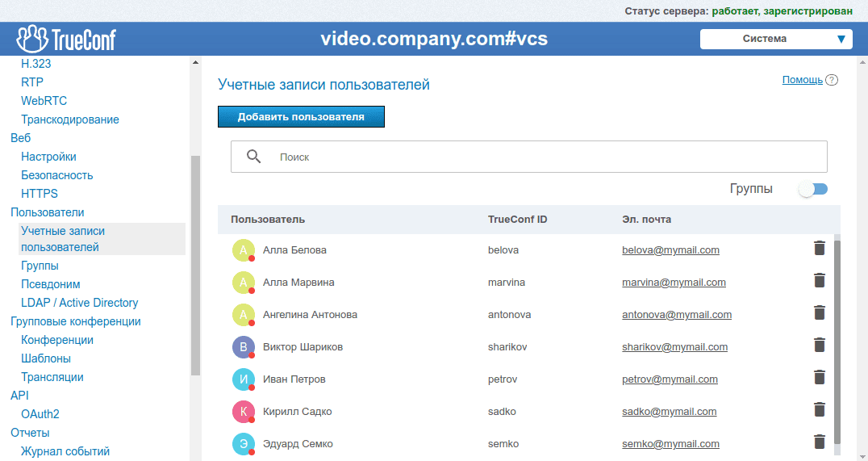This screenshot has height=461, width=868.
Task: Click email belova@mymail.com
Action: [x=670, y=250]
